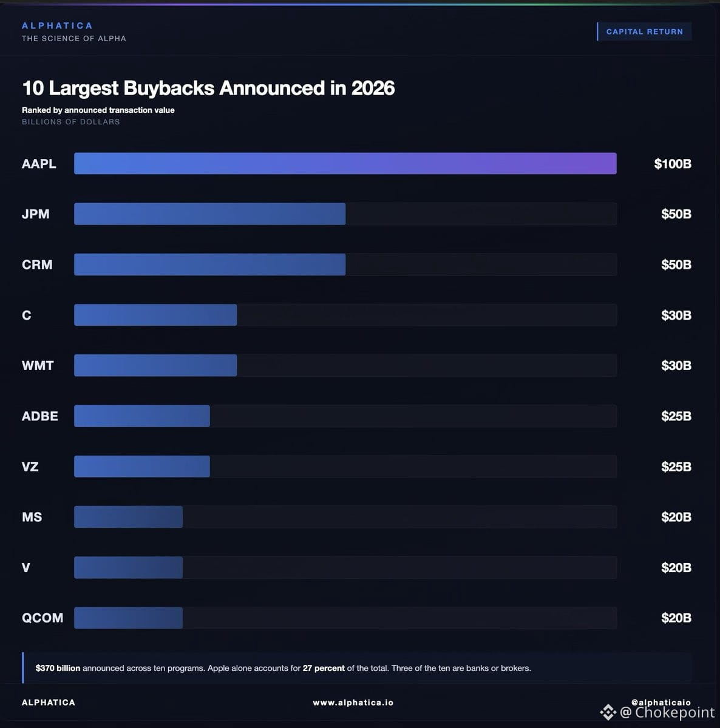The height and width of the screenshot is (728, 720).
Task: Click the QCOM blue bar
Action: [128, 618]
